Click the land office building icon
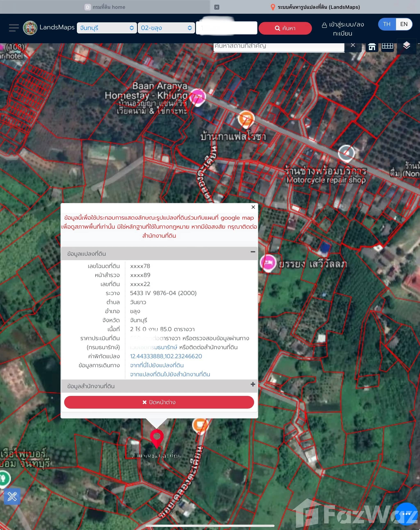Viewport: 420px width, 530px height. [x=372, y=47]
